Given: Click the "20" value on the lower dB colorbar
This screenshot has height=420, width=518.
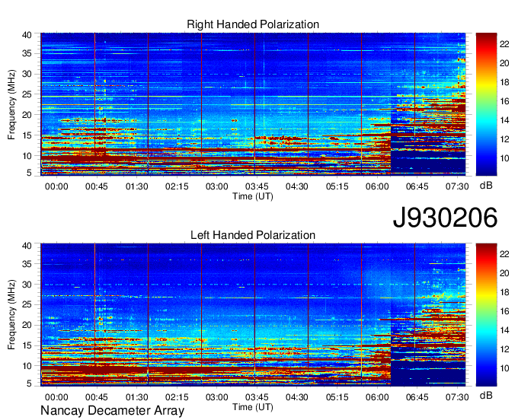Looking at the screenshot, I should click(x=504, y=273).
